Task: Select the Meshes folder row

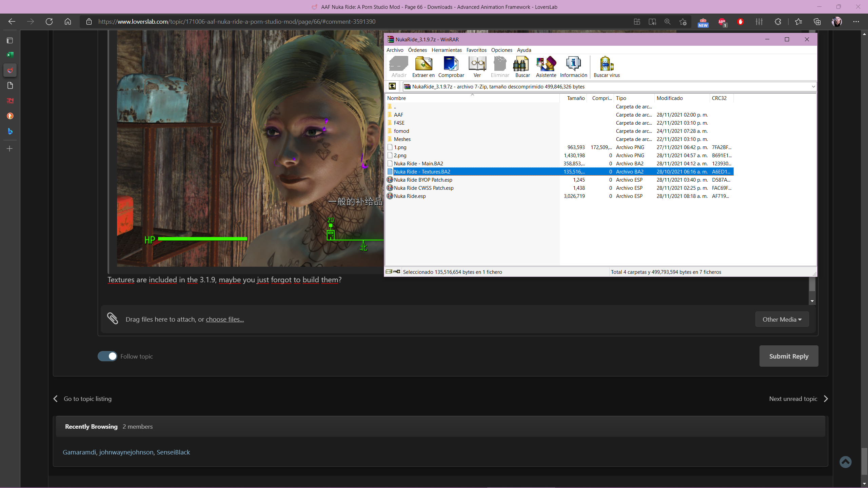Action: click(x=559, y=139)
